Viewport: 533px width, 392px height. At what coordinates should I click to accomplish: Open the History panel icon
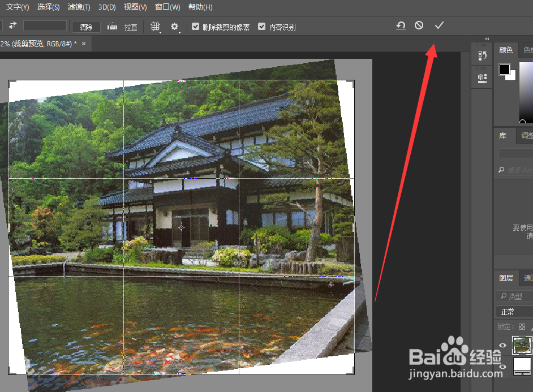click(482, 55)
